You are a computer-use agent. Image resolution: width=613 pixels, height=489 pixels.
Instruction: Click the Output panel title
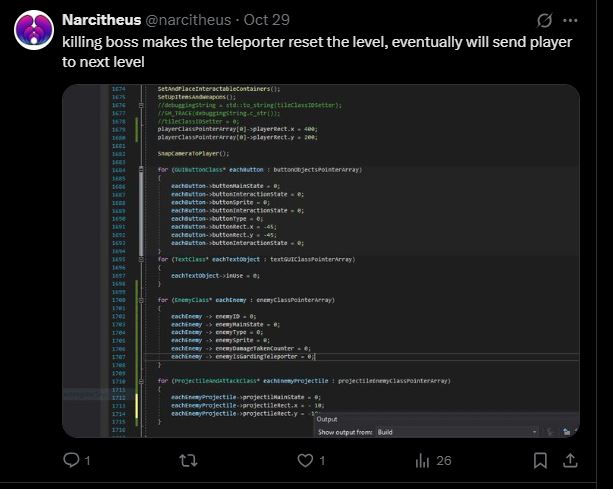click(328, 419)
